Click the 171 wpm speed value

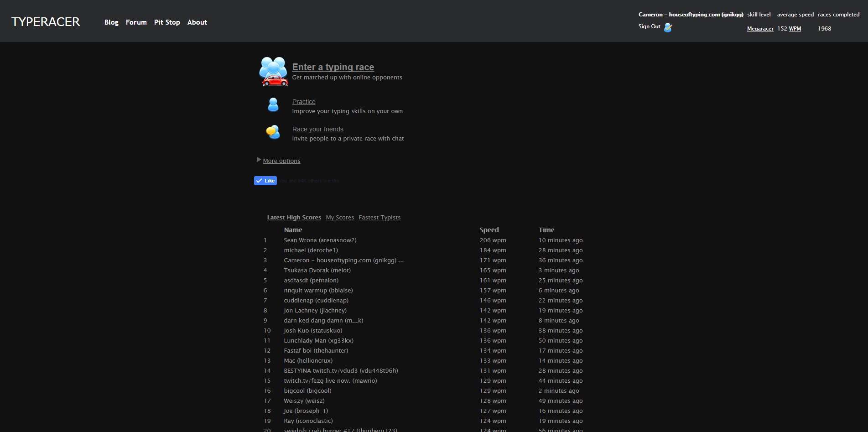tap(493, 260)
